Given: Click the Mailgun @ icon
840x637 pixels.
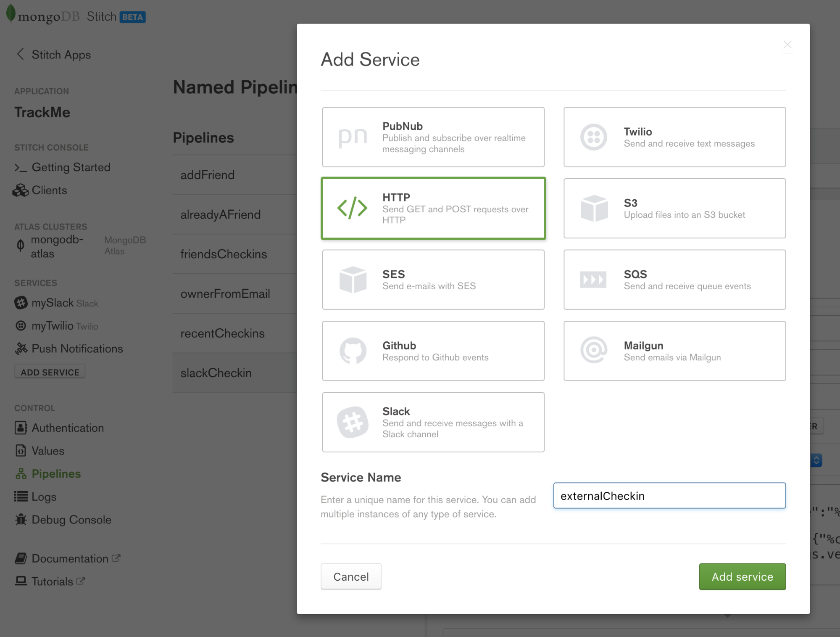Looking at the screenshot, I should point(593,351).
